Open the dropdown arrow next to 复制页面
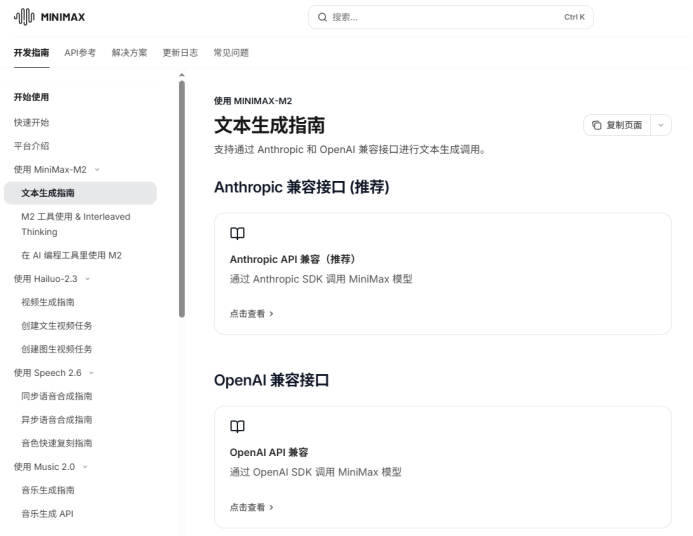Screen dimensions: 693x536 pos(661,125)
